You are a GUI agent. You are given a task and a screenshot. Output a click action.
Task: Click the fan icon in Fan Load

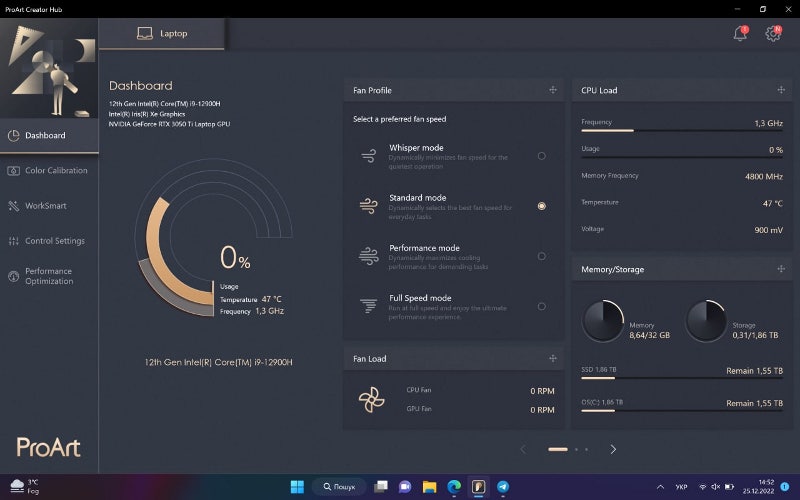(x=371, y=399)
